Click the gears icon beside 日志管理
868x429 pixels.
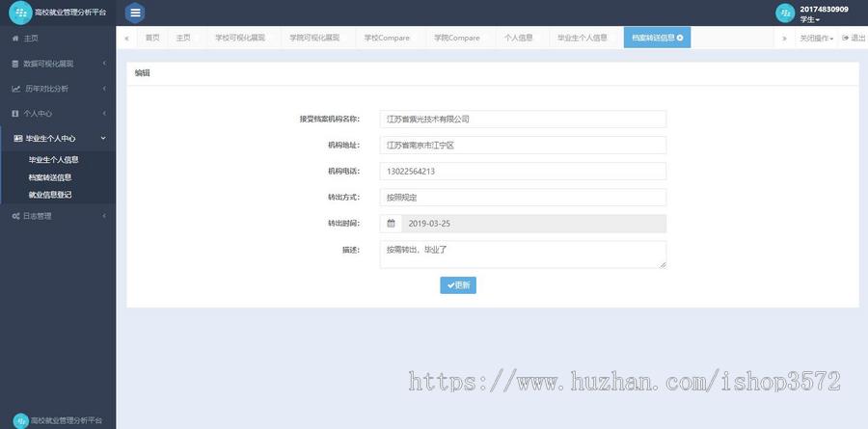[x=15, y=216]
